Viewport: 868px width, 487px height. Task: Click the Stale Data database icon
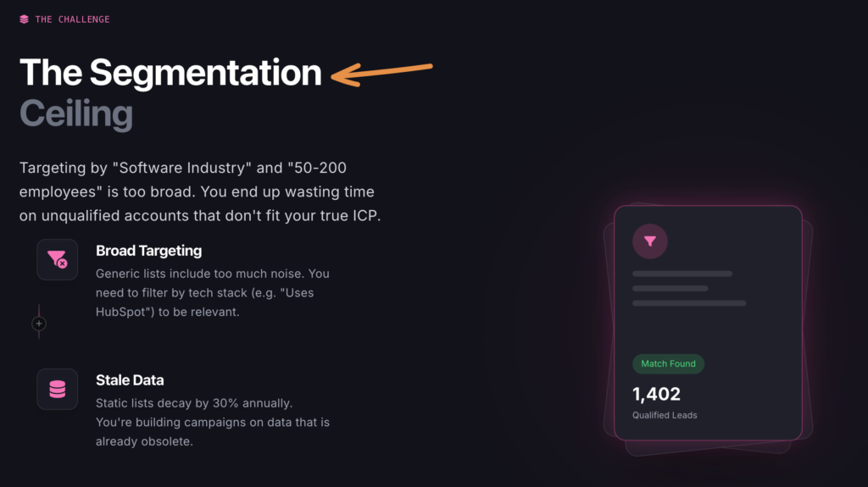[58, 389]
